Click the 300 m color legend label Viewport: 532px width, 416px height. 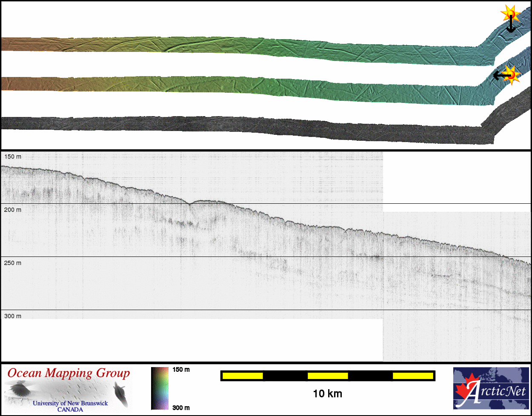pos(181,408)
